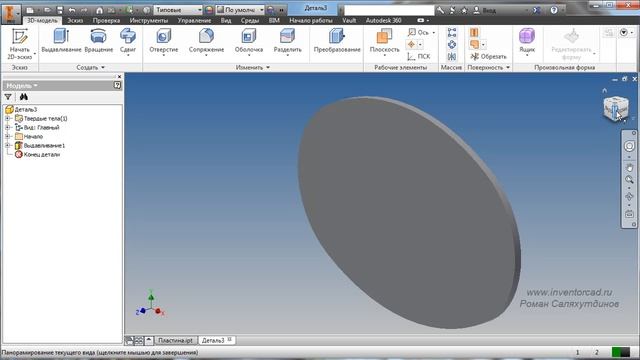Viewport: 640px width, 360px height.
Task: Open the browser search binoculars
Action: (24, 97)
